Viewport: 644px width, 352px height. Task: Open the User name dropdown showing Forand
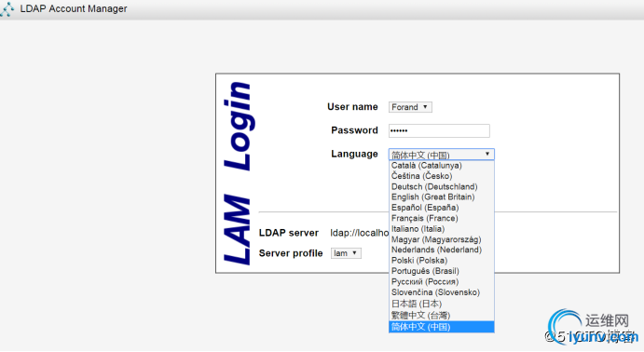410,107
